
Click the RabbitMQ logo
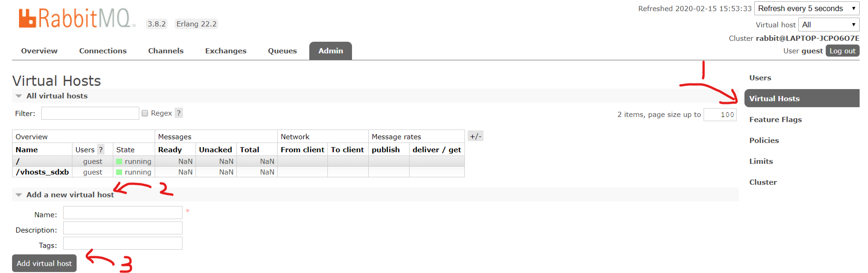click(77, 19)
